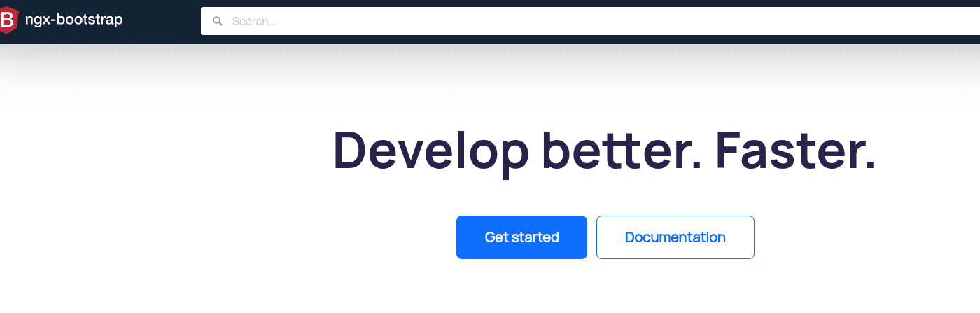Open the Documentation button
Viewport: 980px width, 313px height.
675,237
